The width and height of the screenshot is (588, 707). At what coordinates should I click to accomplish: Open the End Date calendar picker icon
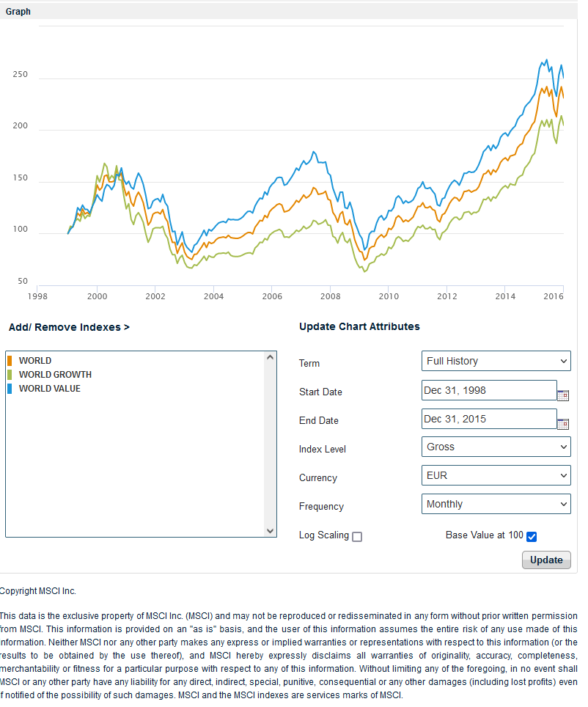pyautogui.click(x=563, y=424)
